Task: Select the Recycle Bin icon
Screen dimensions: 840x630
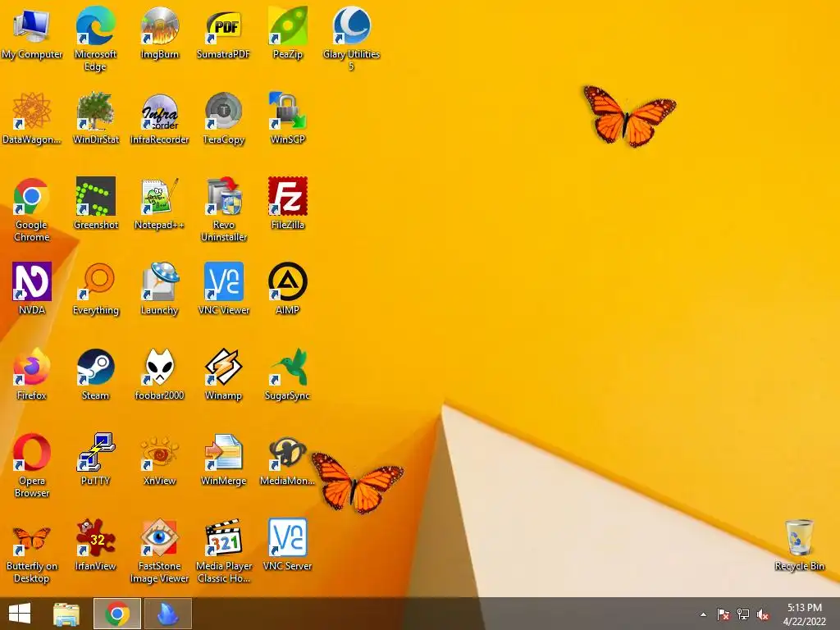Action: 799,538
